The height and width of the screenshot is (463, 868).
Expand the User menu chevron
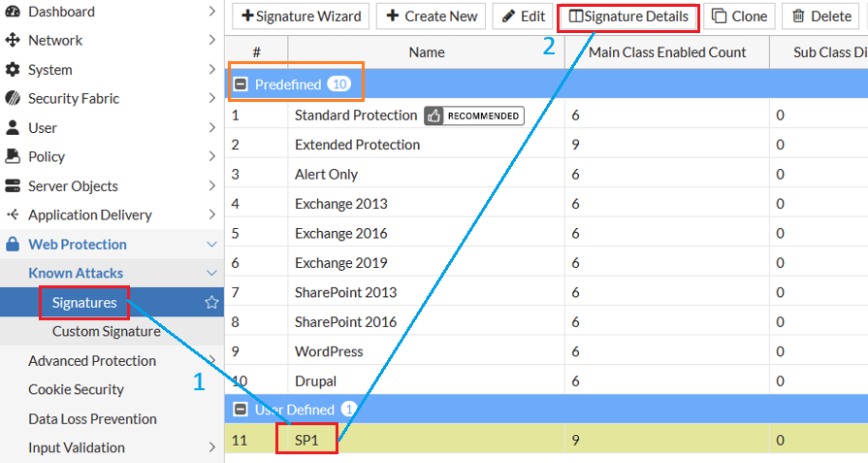tap(212, 127)
